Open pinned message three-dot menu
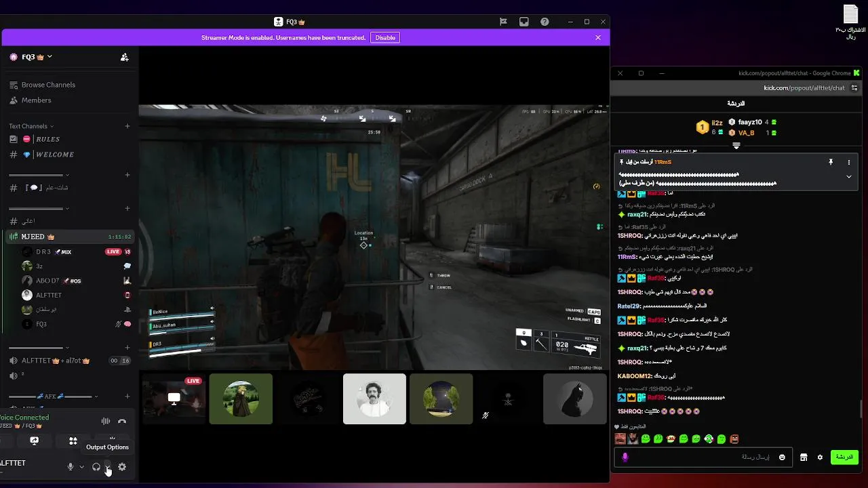Viewport: 868px width, 488px height. tap(848, 163)
